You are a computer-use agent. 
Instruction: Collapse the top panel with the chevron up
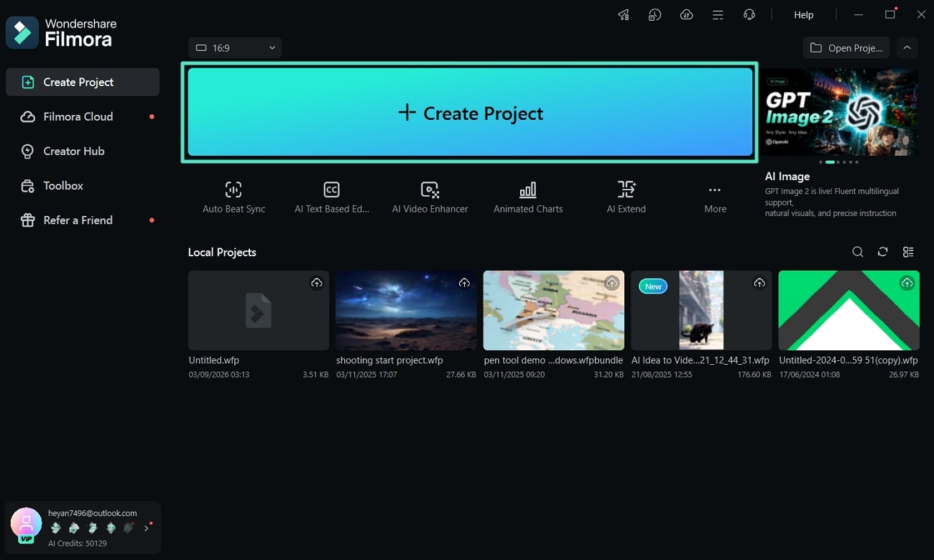(x=907, y=47)
